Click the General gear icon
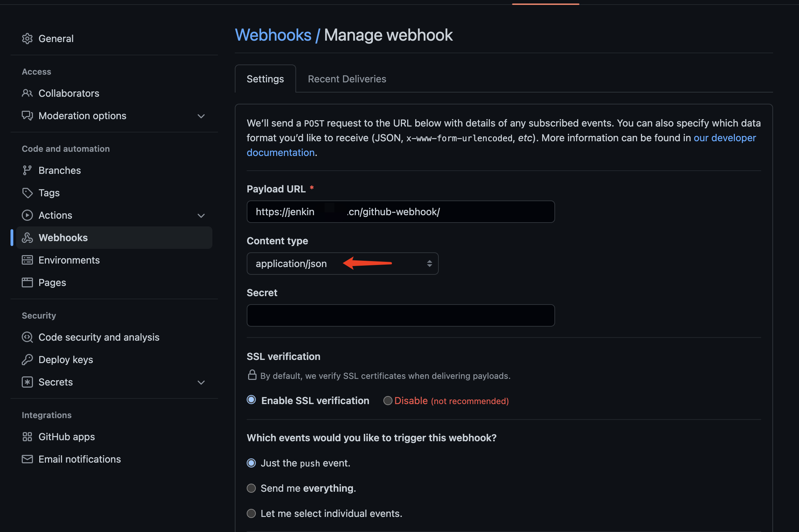The image size is (799, 532). coord(27,39)
